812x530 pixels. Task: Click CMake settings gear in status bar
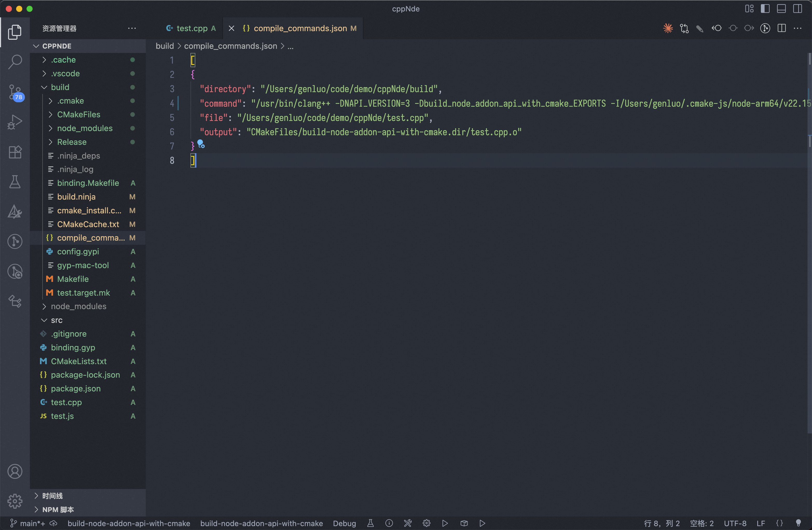pyautogui.click(x=426, y=523)
